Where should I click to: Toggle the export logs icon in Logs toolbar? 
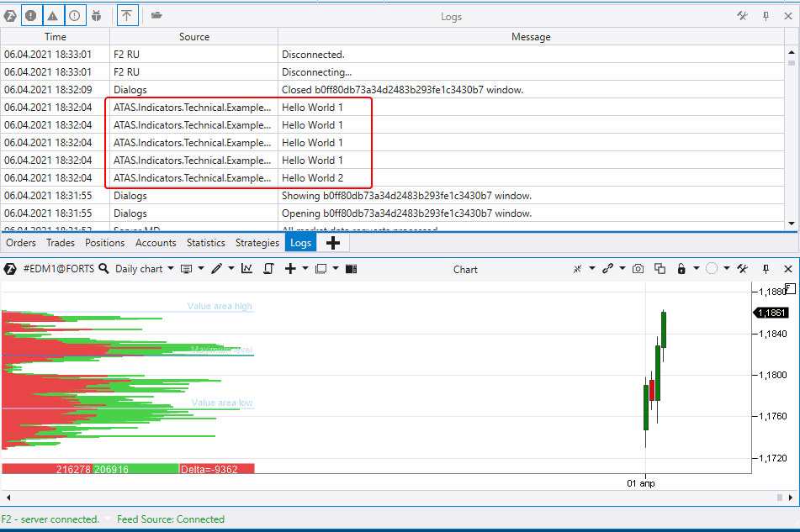coord(127,15)
